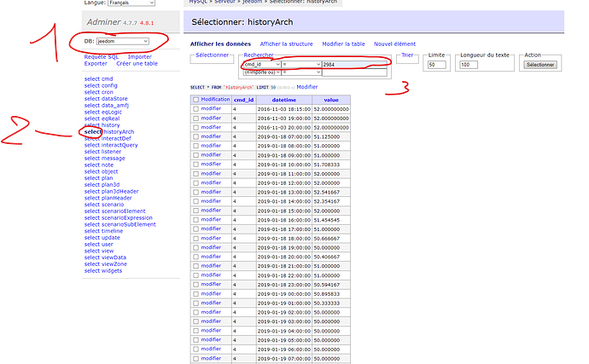Click the Requête SQL link
Viewport: 589px width, 364px height.
[102, 56]
